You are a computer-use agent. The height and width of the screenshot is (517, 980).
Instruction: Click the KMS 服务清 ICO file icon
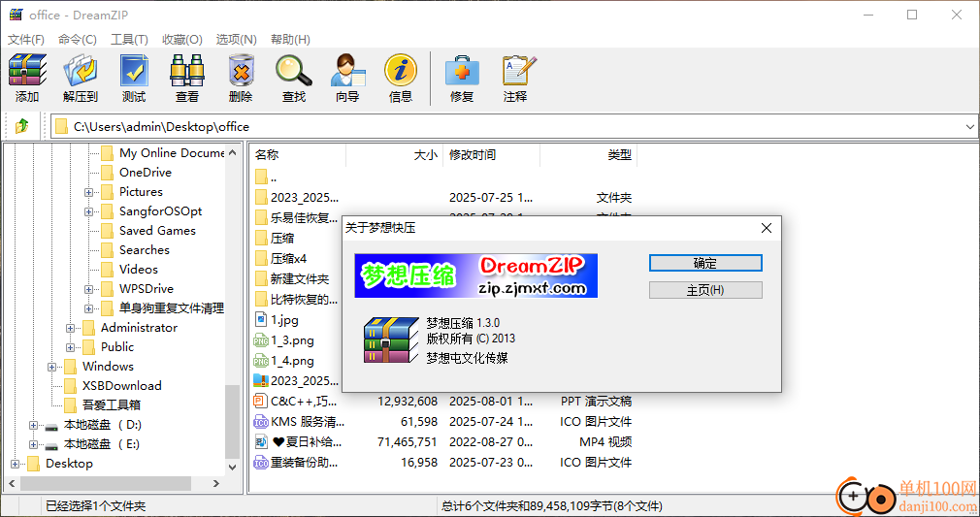(x=261, y=421)
